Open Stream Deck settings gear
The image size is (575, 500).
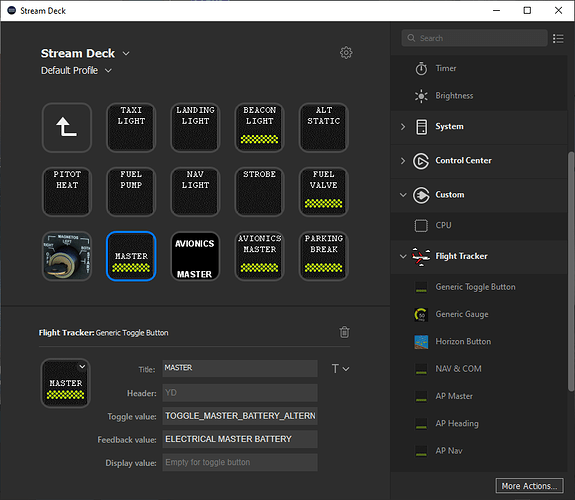346,53
